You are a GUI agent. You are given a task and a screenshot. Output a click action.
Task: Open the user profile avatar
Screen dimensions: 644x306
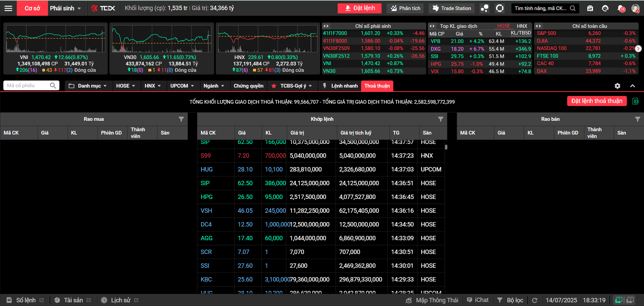(635, 8)
